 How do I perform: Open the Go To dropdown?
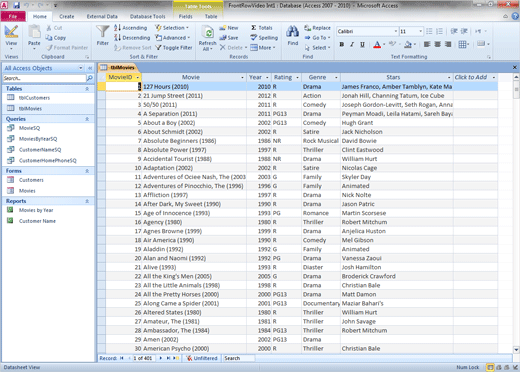point(317,38)
